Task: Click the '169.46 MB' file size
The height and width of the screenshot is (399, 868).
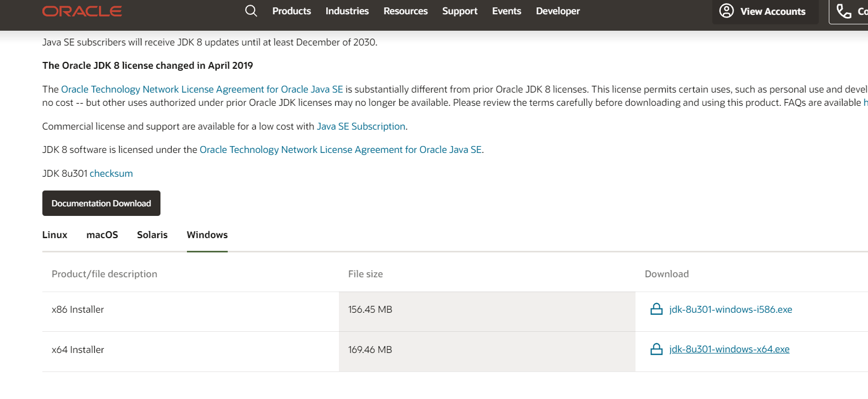Action: (x=370, y=350)
